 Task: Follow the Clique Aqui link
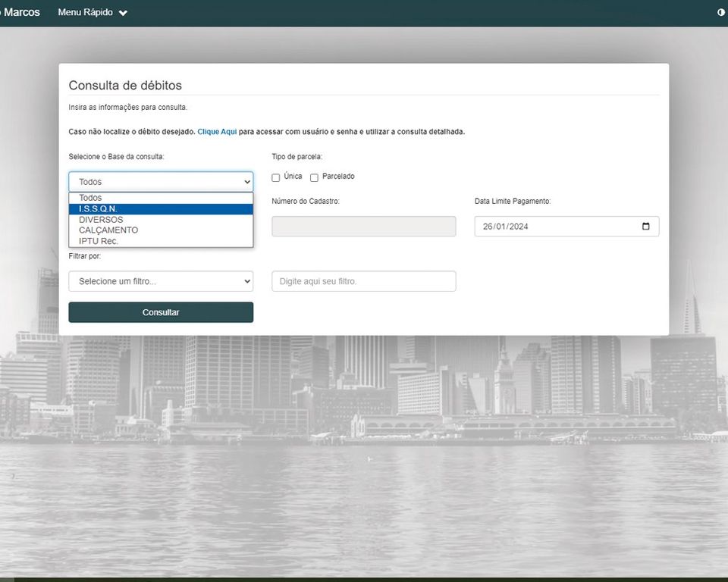coord(217,132)
